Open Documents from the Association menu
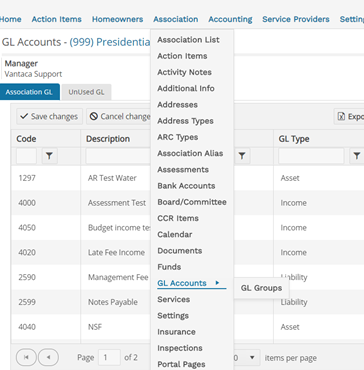 pos(180,251)
